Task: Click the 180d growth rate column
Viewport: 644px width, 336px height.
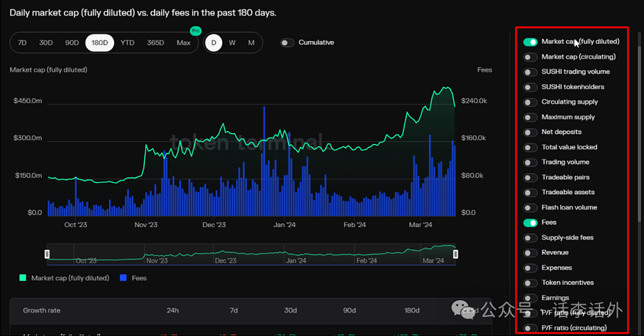Action: click(x=412, y=310)
